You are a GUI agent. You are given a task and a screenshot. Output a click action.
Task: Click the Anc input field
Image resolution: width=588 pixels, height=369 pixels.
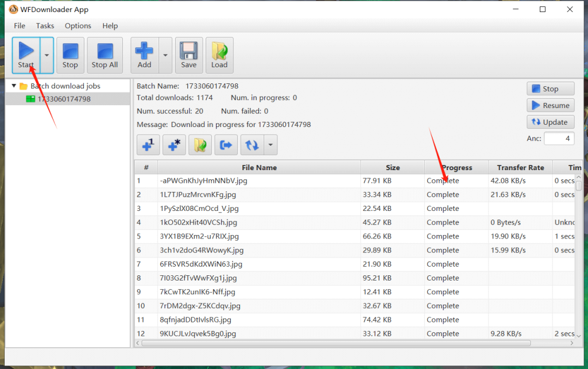[x=559, y=139]
